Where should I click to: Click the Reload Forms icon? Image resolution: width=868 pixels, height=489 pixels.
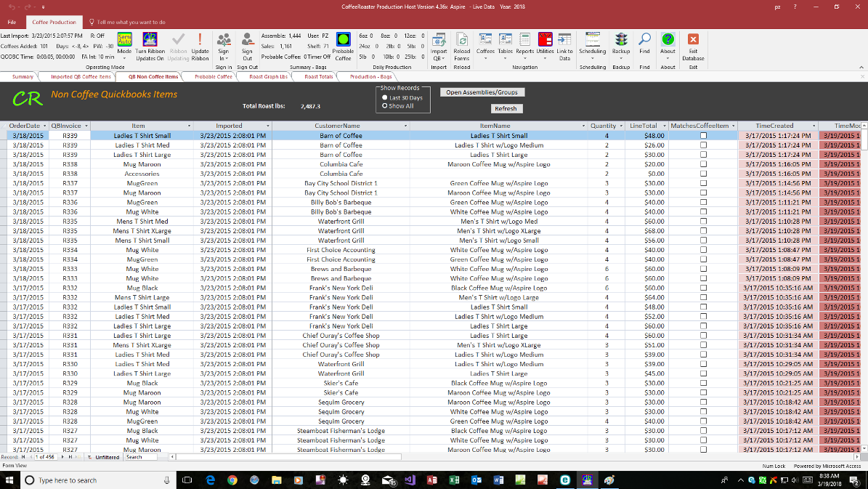[x=462, y=40]
